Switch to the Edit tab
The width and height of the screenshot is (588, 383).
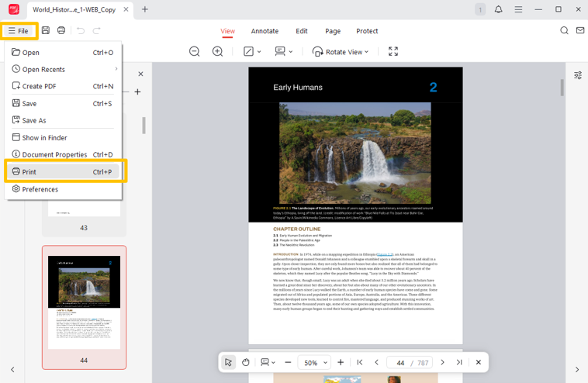(x=302, y=31)
